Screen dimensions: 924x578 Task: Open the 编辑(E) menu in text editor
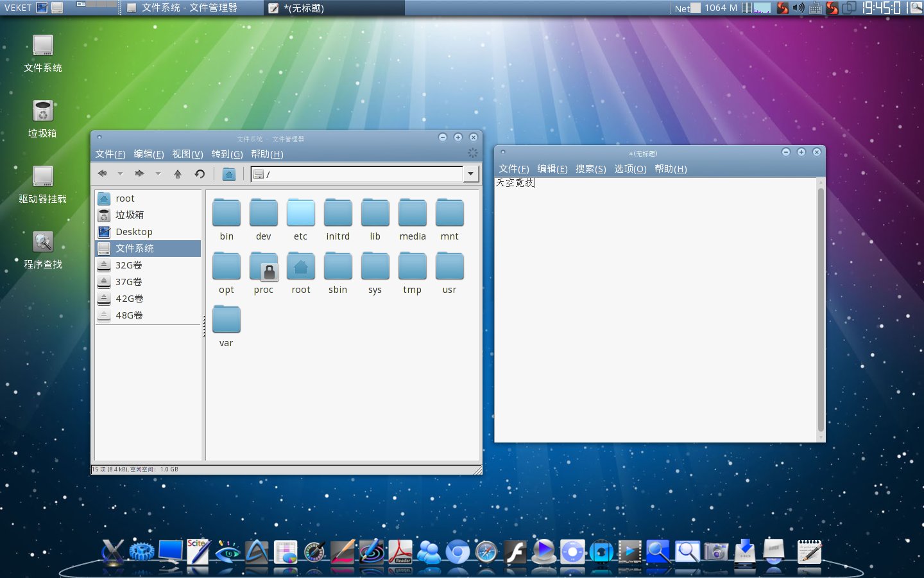click(x=552, y=169)
